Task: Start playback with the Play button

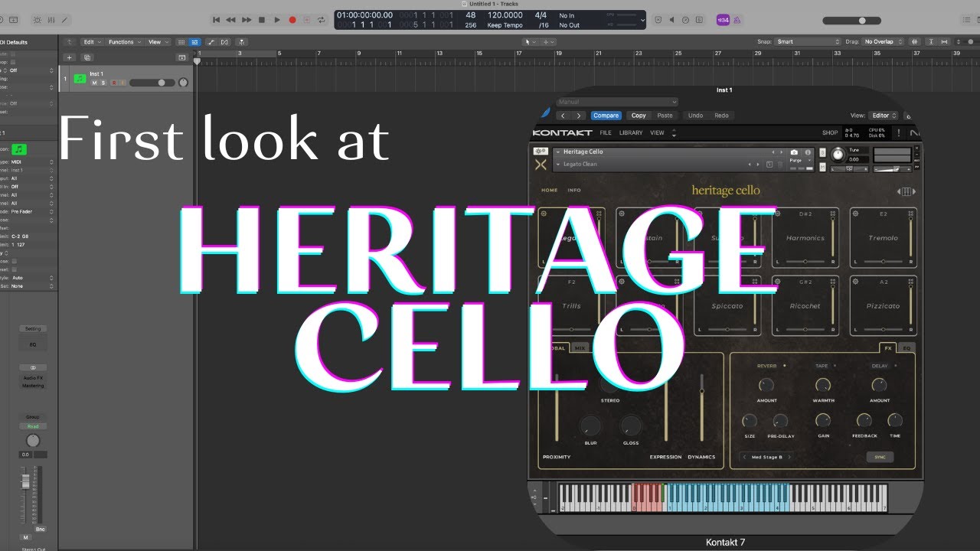Action: point(277,20)
